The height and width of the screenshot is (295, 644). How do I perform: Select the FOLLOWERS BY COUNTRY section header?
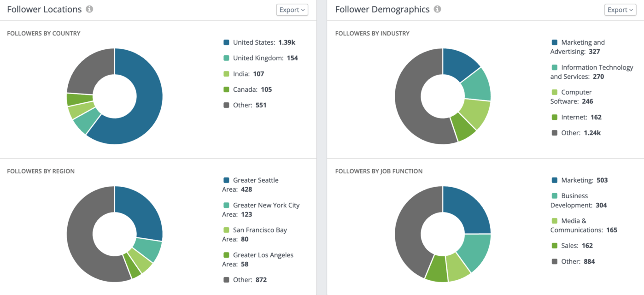(44, 33)
